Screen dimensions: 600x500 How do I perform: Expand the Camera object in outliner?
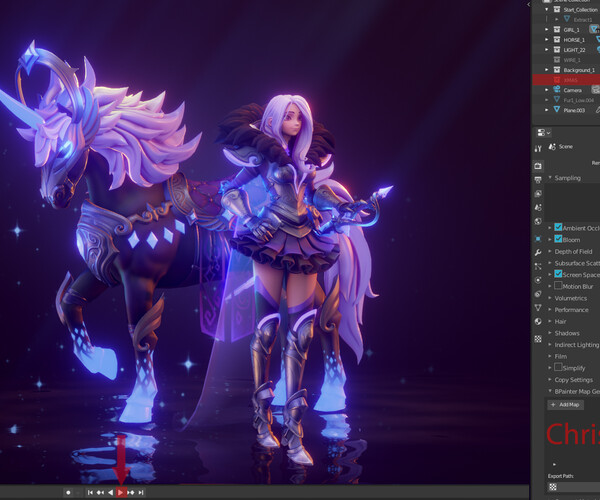coord(547,90)
